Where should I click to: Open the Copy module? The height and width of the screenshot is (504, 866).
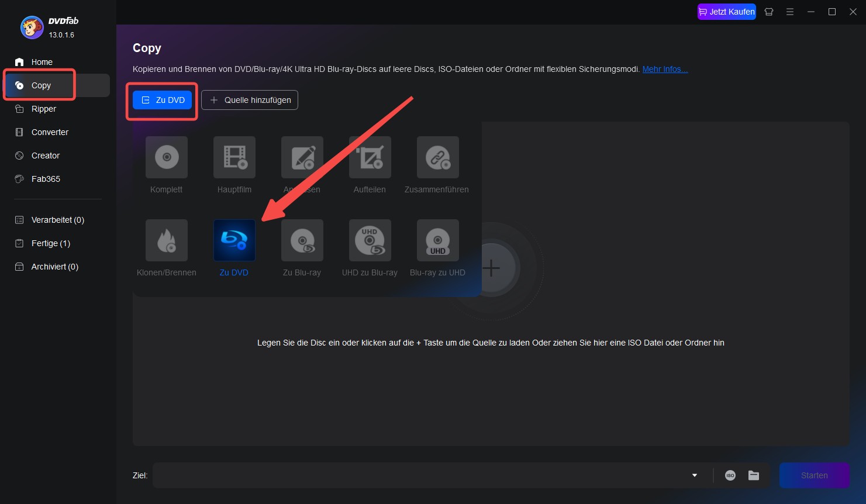tap(57, 85)
